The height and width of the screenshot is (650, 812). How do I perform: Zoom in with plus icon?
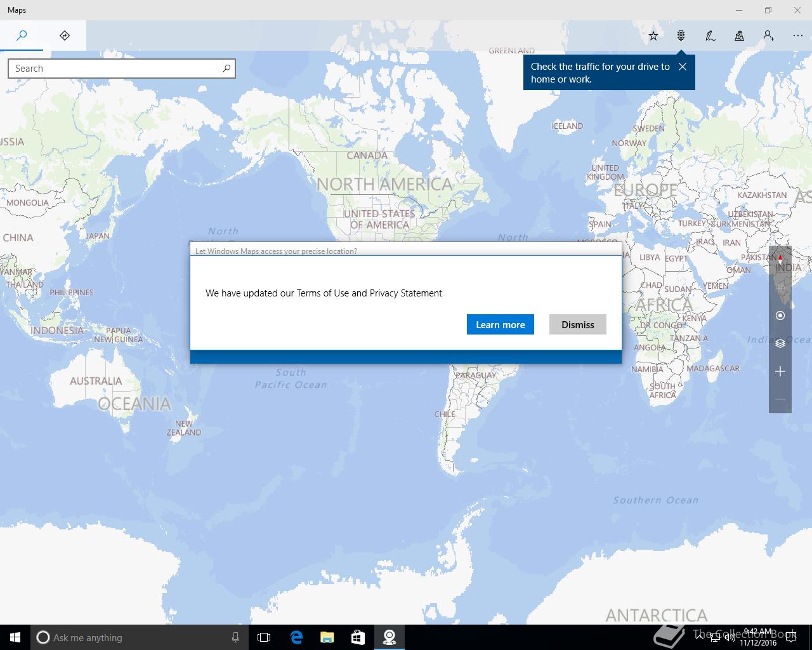tap(780, 371)
